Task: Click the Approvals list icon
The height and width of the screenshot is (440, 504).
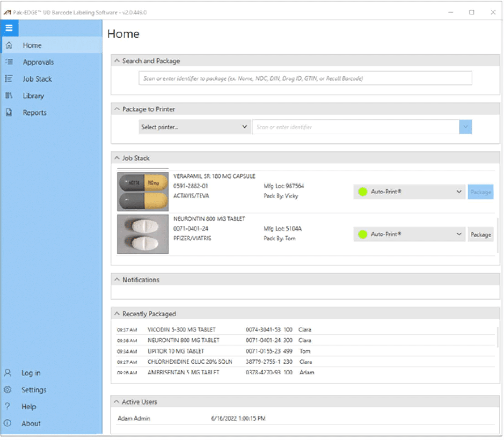Action: (9, 62)
